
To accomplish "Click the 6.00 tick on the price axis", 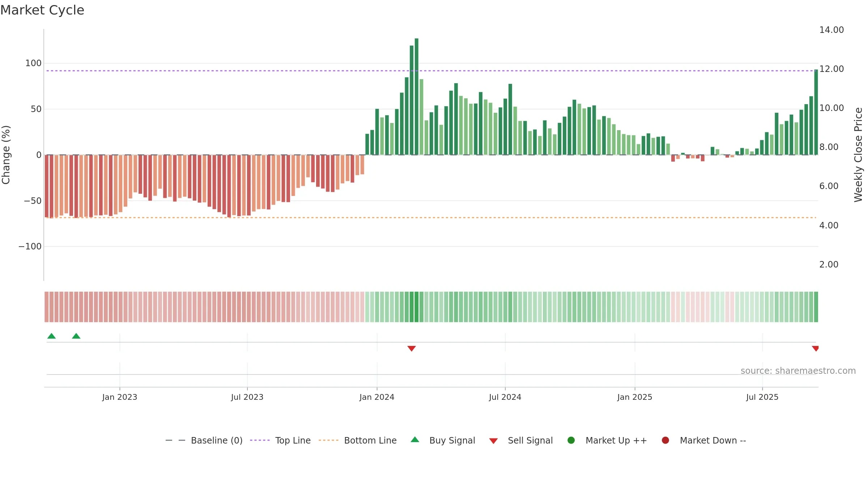I will click(x=829, y=186).
